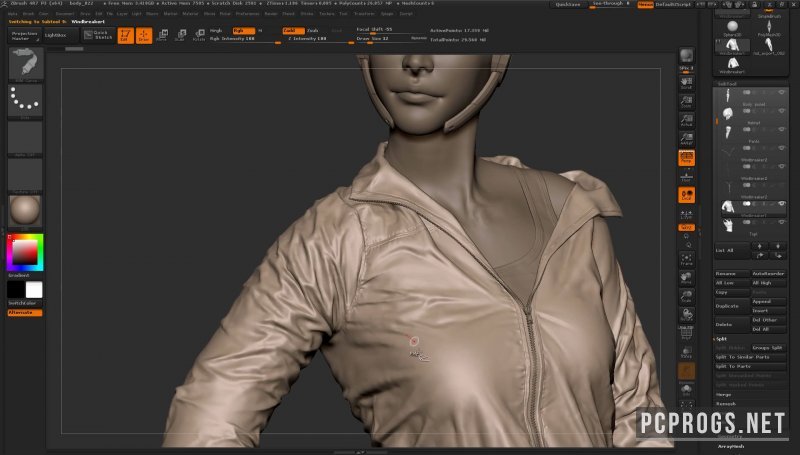The image size is (800, 455).
Task: Toggle L.Sym local symmetry
Action: pyautogui.click(x=686, y=214)
